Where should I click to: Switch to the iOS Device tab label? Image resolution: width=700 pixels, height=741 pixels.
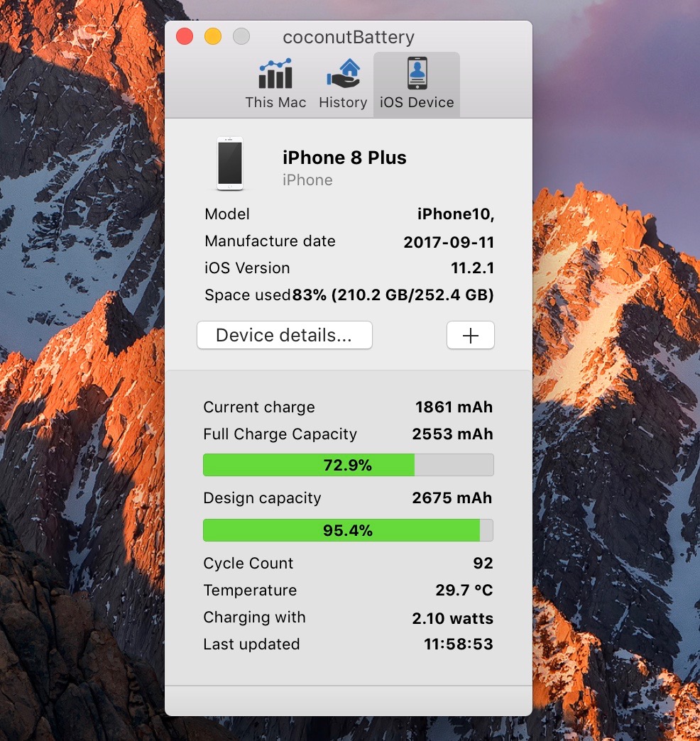click(x=417, y=102)
